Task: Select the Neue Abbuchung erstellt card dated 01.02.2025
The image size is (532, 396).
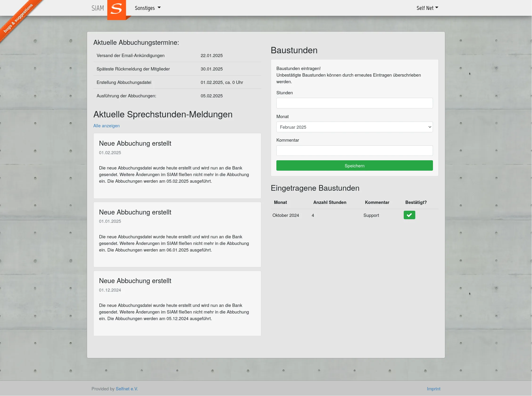Action: 177,166
